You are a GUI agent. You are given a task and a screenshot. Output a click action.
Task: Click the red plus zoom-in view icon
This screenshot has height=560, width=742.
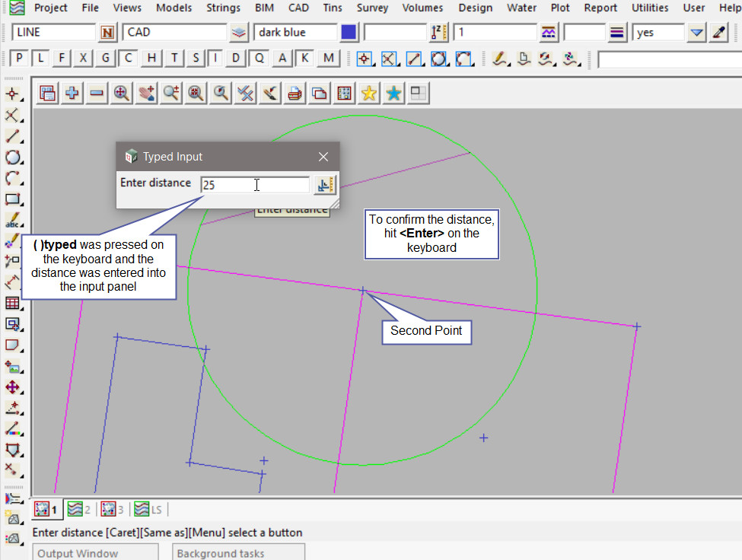pos(121,93)
